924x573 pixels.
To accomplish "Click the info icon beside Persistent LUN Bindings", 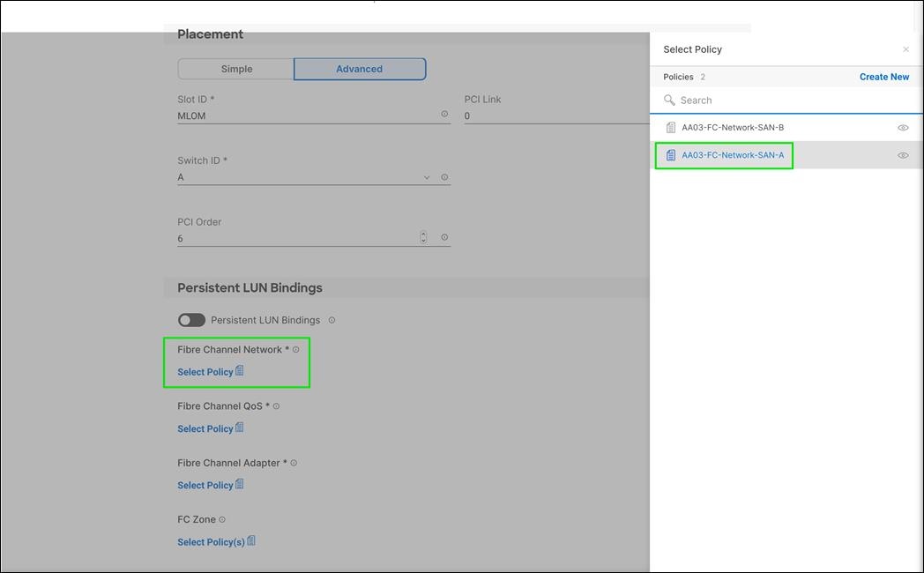I will [332, 320].
